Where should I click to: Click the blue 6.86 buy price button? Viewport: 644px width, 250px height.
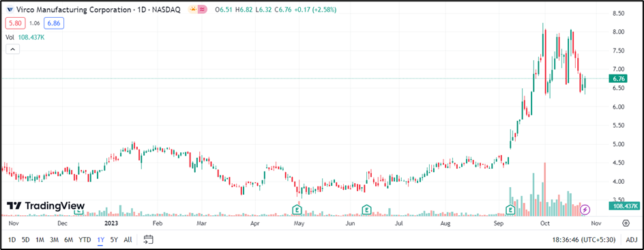54,23
